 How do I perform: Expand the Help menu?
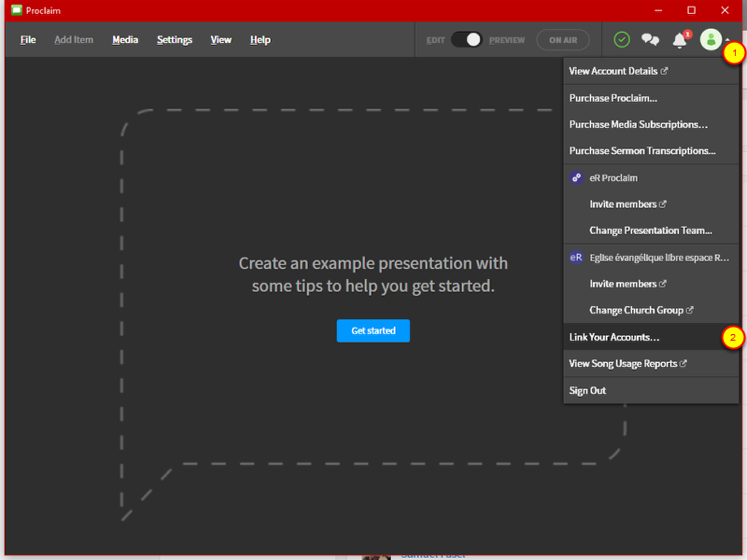[261, 40]
